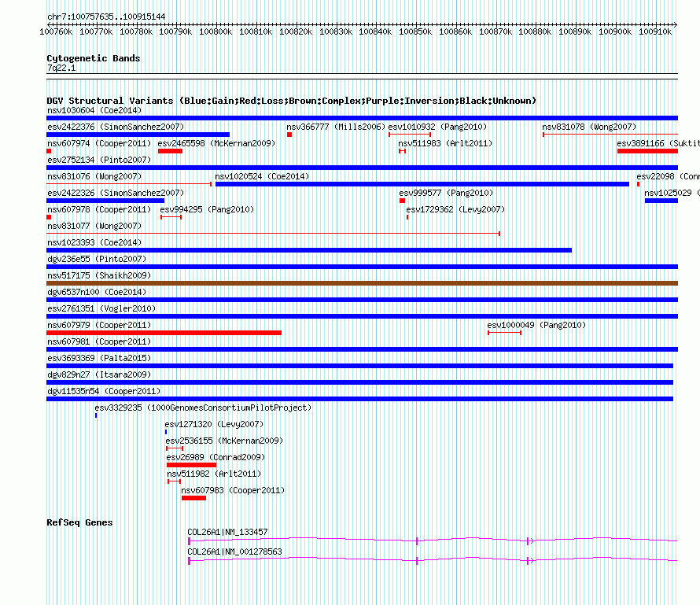Select the nsv1023393 (Coe2014) blue bar

pos(309,250)
